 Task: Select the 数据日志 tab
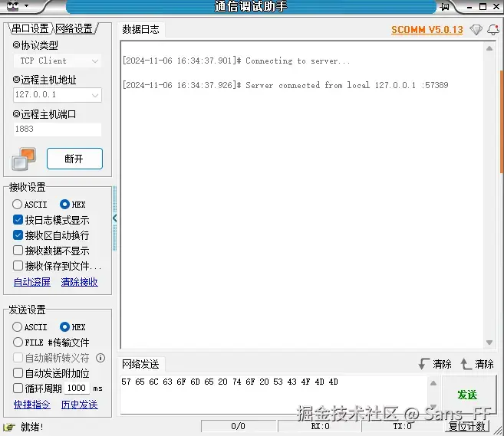[141, 30]
